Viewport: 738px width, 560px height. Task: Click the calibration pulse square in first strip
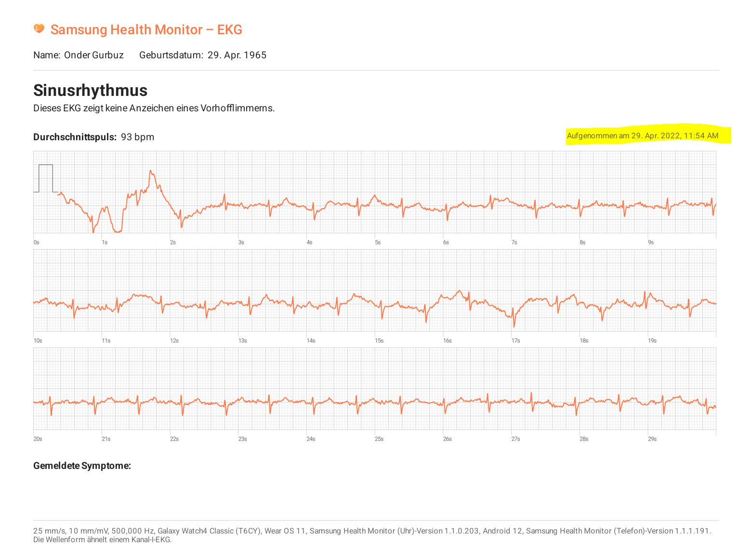(x=46, y=178)
